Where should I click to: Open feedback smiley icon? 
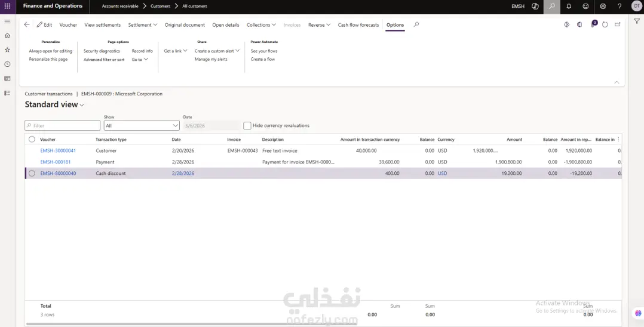(x=585, y=6)
